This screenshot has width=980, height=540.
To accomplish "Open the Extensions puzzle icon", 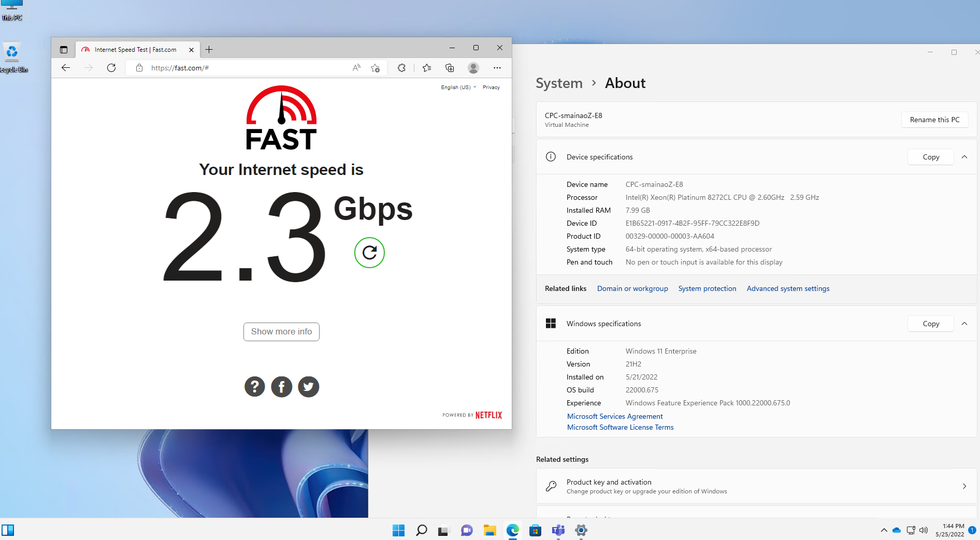I will (x=401, y=68).
